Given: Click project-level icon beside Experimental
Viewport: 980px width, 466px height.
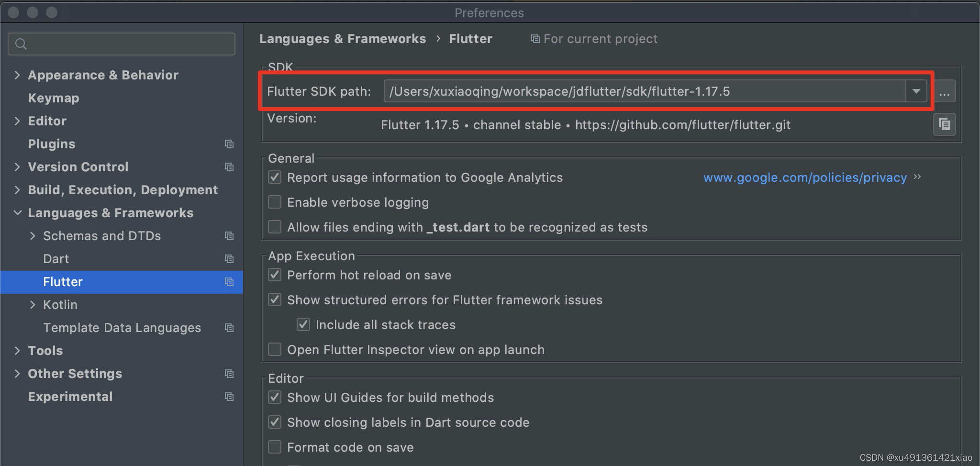Looking at the screenshot, I should point(229,397).
